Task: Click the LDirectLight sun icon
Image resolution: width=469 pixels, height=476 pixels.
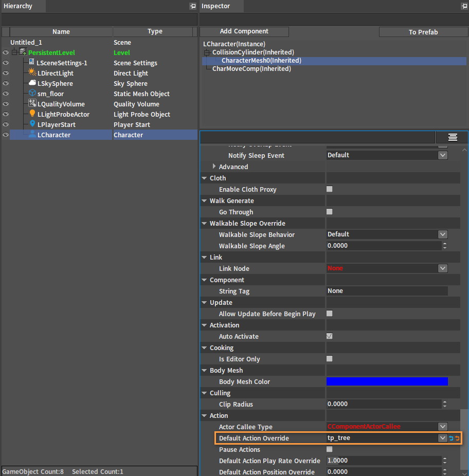Action: pos(32,72)
